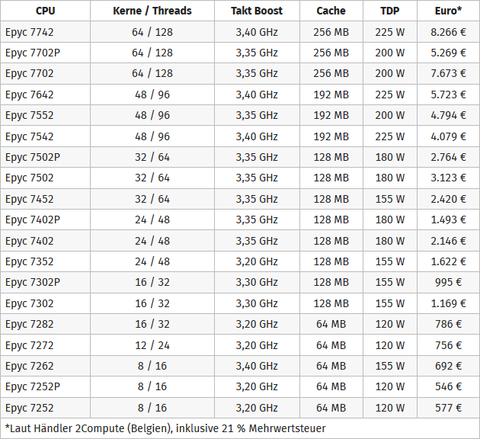Select the Epyc 7742 row label
This screenshot has width=480, height=439.
[x=29, y=32]
